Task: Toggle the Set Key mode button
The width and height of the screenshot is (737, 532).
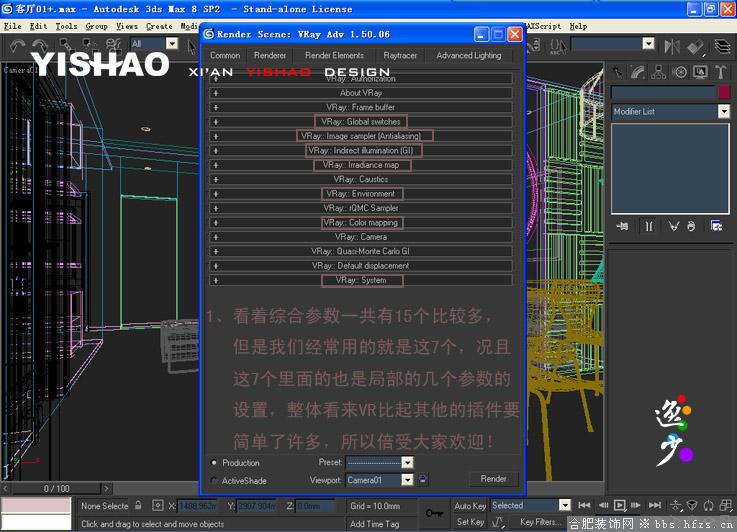Action: tap(470, 522)
